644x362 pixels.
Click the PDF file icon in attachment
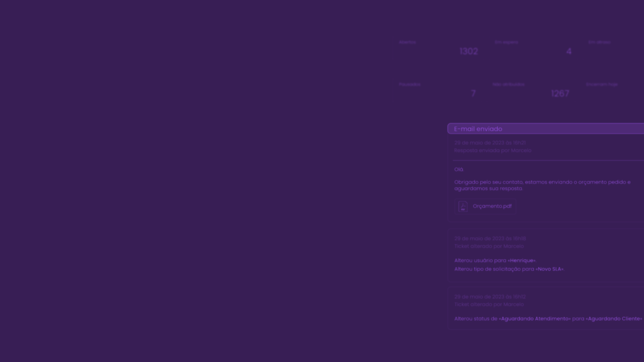pyautogui.click(x=463, y=206)
